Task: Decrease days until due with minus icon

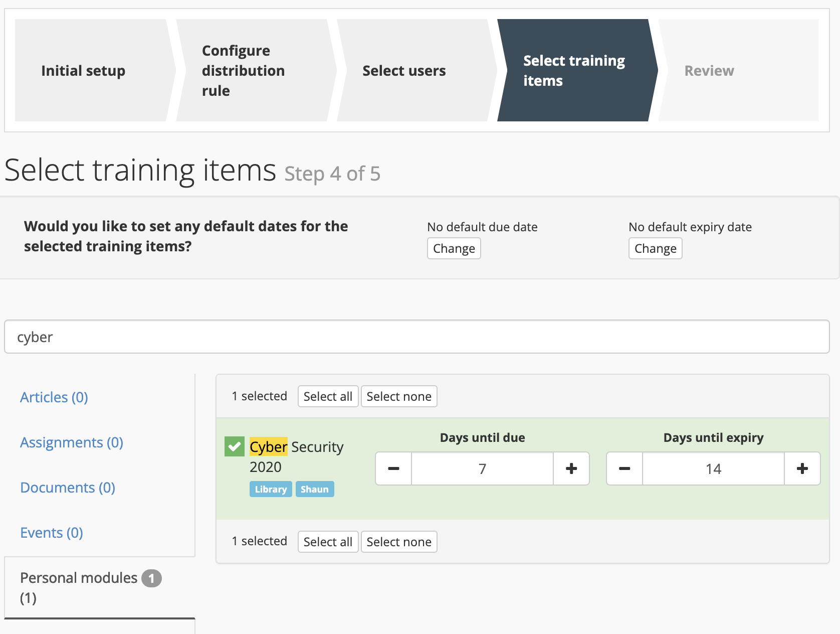Action: coord(393,468)
